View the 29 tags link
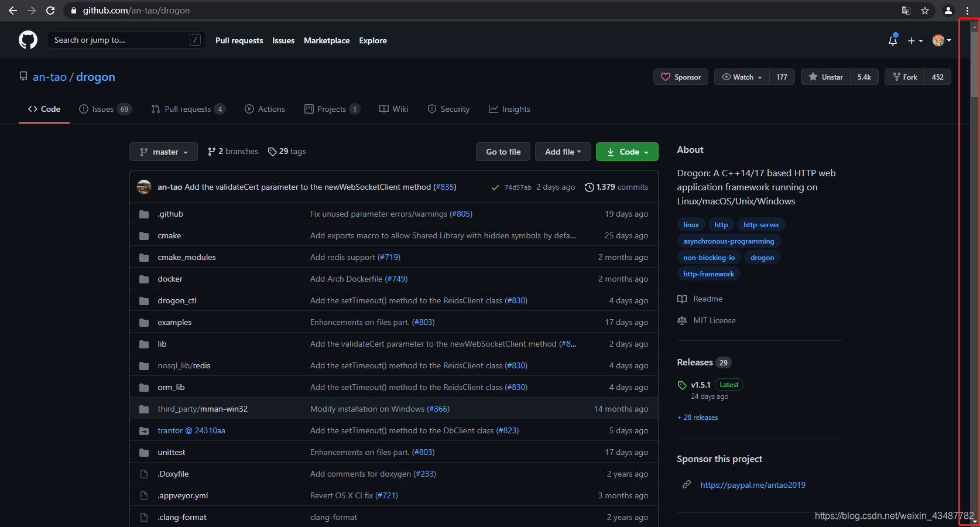 (x=287, y=151)
